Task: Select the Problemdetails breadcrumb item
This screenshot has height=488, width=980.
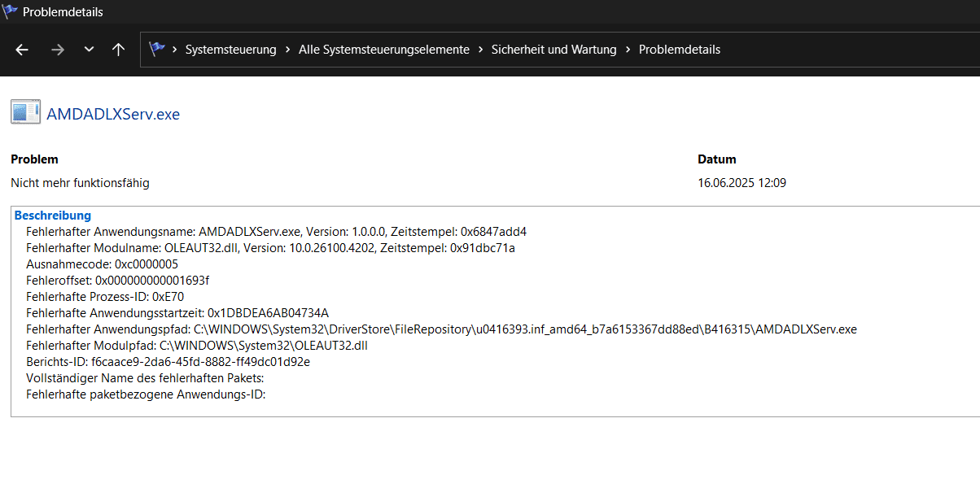Action: click(680, 50)
